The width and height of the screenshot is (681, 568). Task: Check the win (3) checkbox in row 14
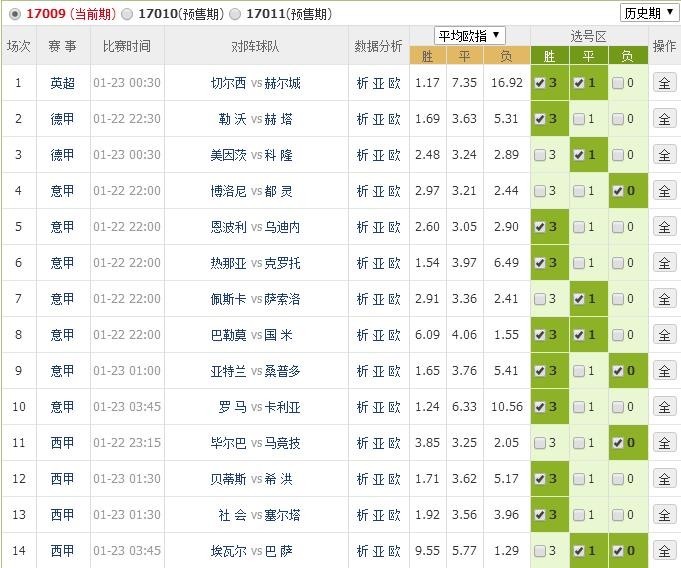tap(541, 551)
